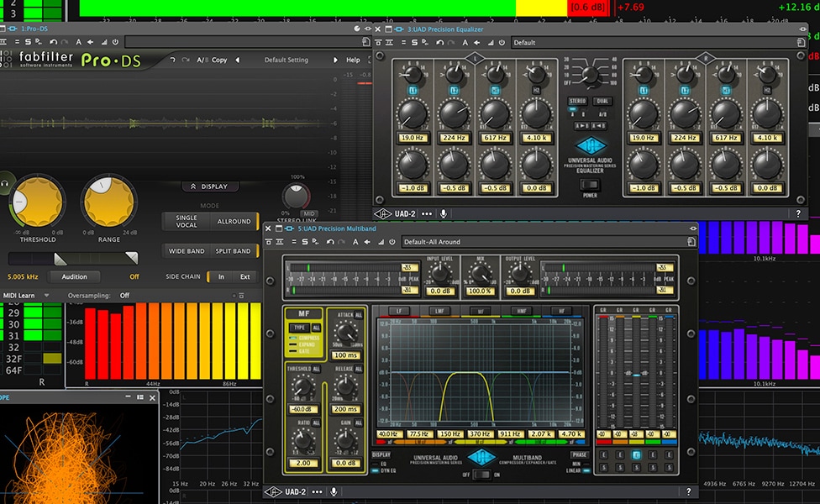820x504 pixels.
Task: Click the 19.0 Hz frequency field in left EQ
Action: [x=413, y=138]
